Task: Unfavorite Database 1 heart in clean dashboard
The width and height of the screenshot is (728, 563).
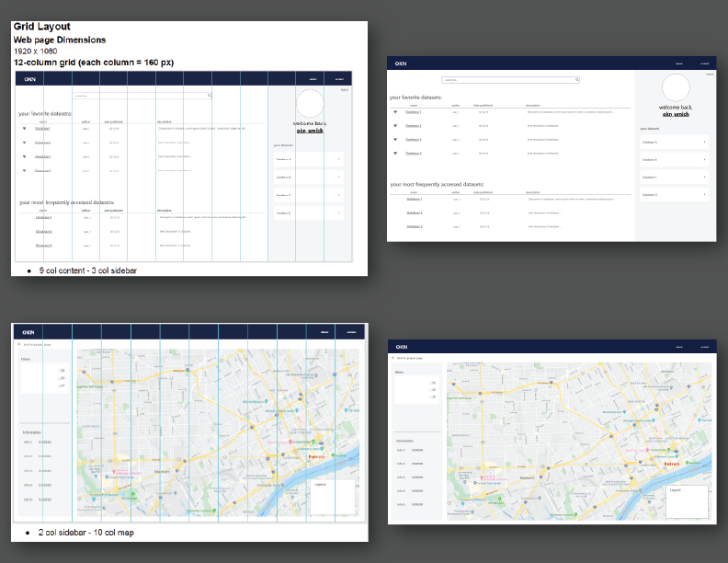Action: pyautogui.click(x=395, y=112)
